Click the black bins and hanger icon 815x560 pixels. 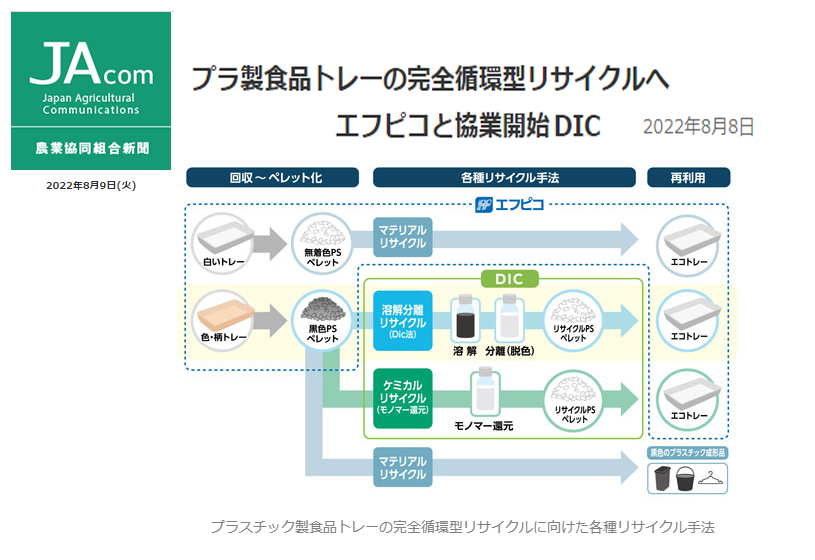[688, 478]
